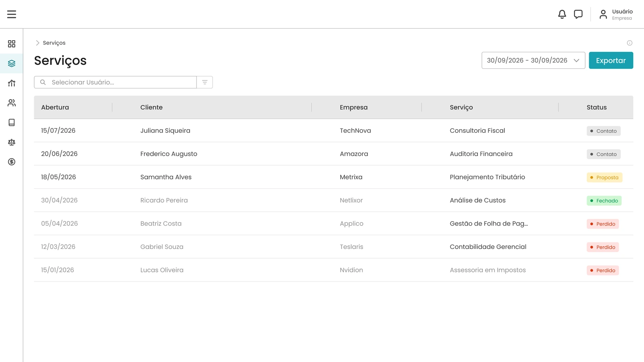
Task: Select the layers Serviços sidebar icon
Action: click(x=12, y=63)
